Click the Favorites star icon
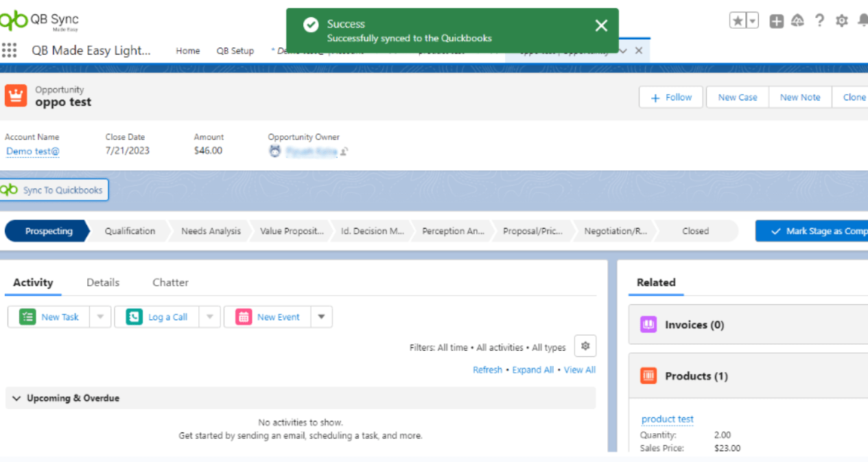This screenshot has height=462, width=868. click(738, 21)
